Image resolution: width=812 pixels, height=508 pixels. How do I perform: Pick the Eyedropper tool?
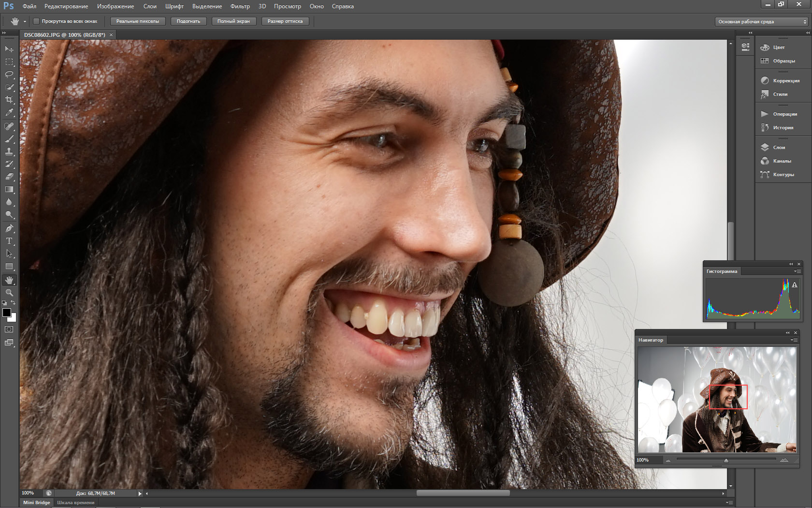[9, 112]
